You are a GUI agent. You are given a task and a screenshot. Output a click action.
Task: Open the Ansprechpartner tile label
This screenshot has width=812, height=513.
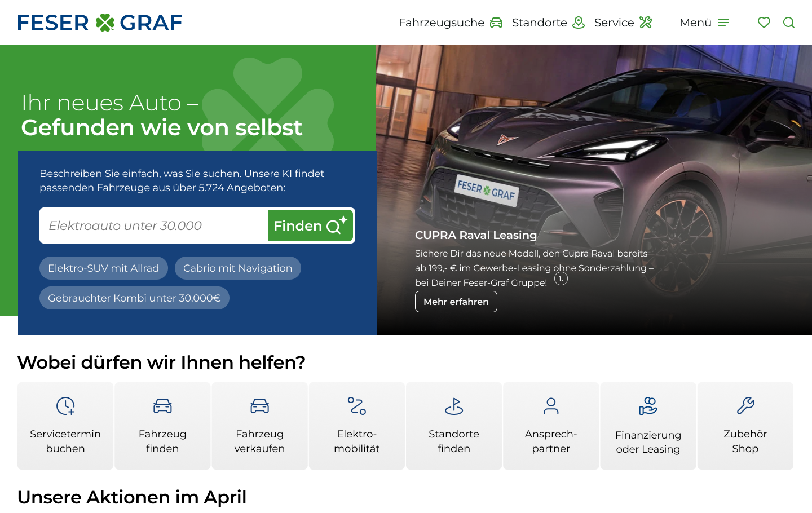click(x=551, y=441)
